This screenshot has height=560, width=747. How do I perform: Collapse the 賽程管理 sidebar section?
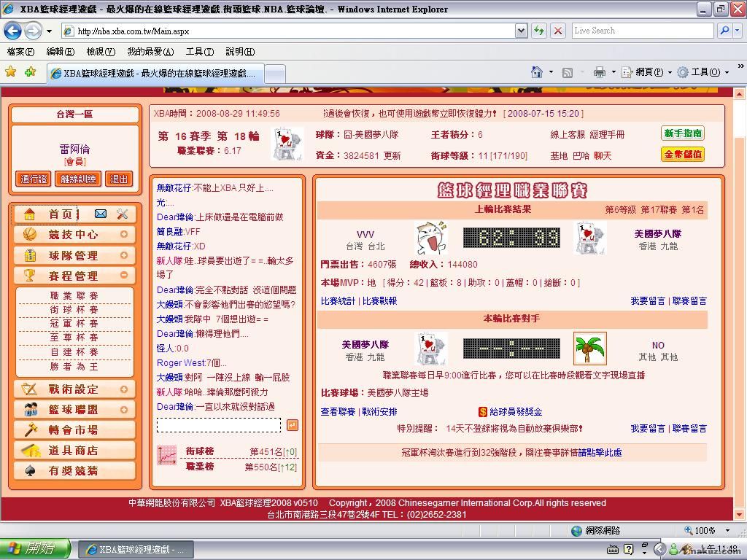coord(124,275)
